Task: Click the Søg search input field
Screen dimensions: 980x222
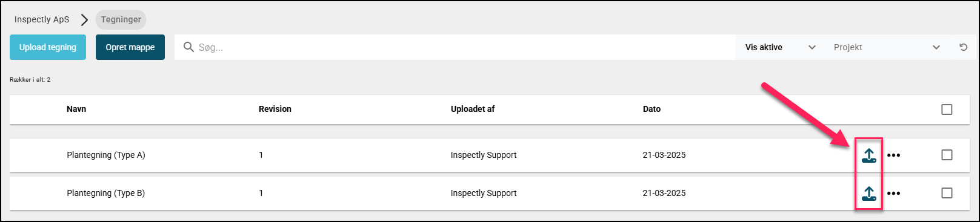Action: (455, 47)
